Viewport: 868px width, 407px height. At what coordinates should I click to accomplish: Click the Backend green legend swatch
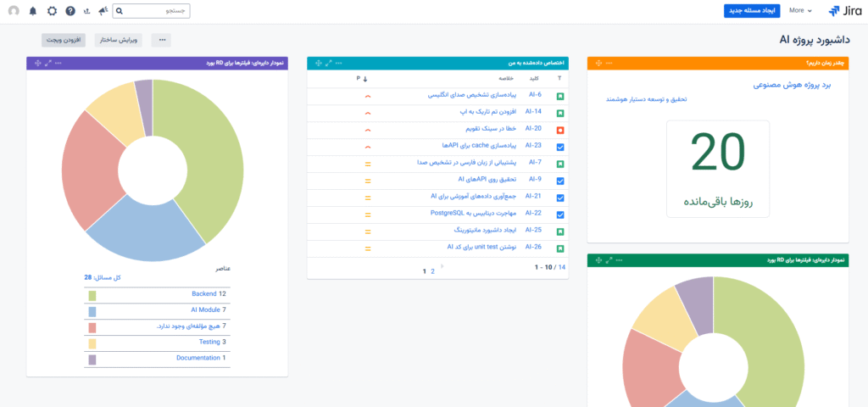(92, 296)
